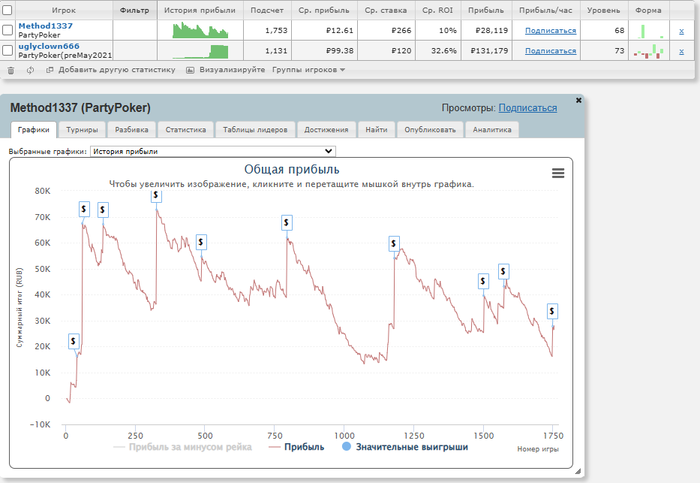Toggle the select-all checkbox in the table header
The image size is (700, 483).
(x=8, y=9)
